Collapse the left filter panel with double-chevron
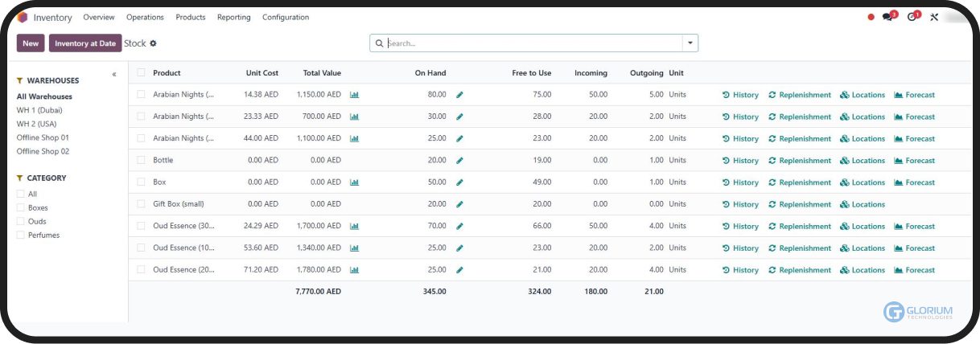The height and width of the screenshot is (344, 980). tap(114, 74)
